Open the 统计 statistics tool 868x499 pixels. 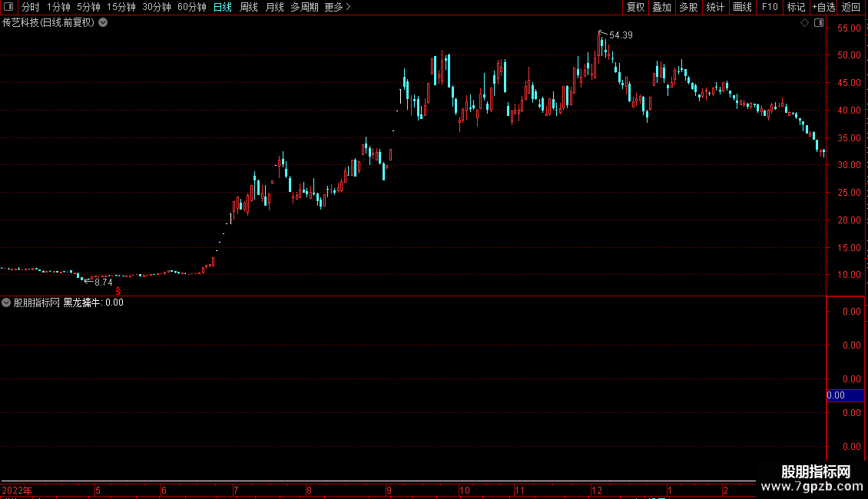click(715, 7)
